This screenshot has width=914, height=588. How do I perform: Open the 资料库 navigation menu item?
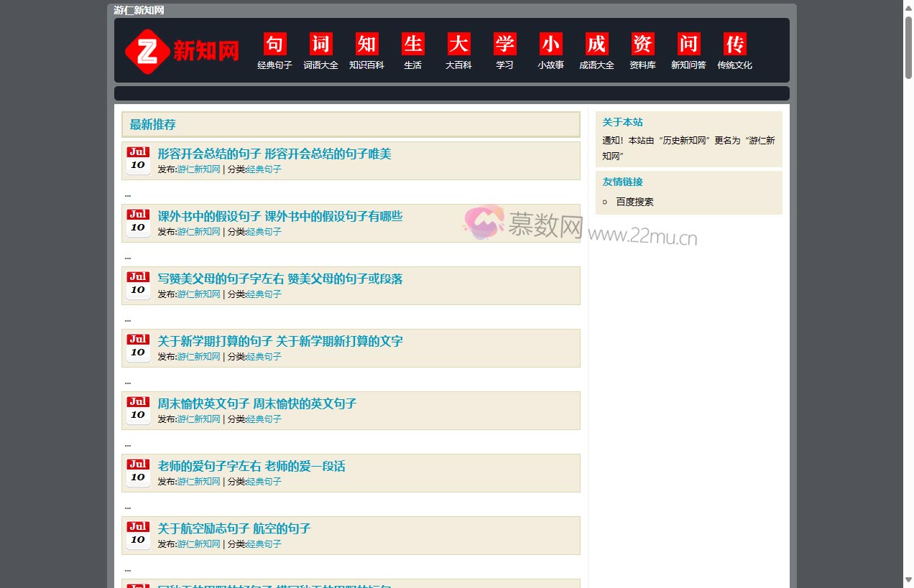click(x=642, y=65)
